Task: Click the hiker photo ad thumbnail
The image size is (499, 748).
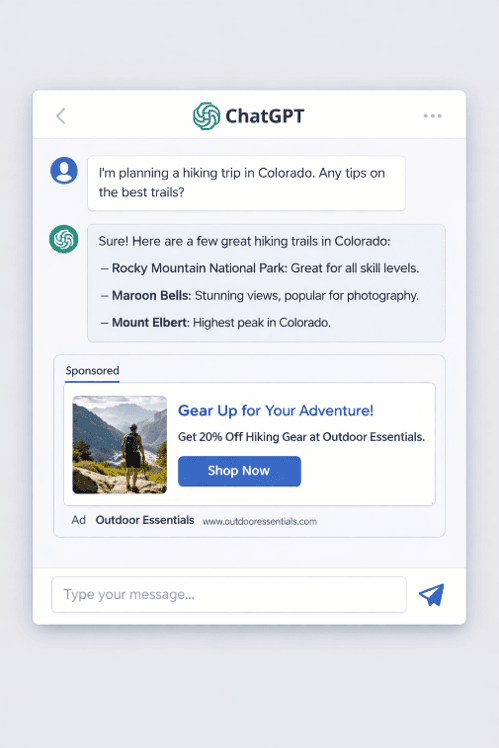Action: (120, 445)
